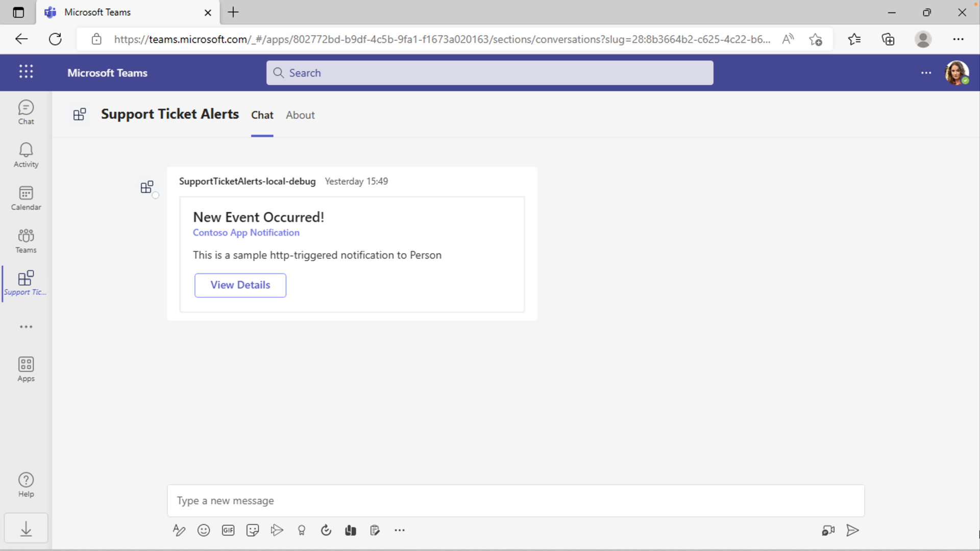This screenshot has height=551, width=980.
Task: Click the grid/waffle menu icon
Action: (26, 72)
